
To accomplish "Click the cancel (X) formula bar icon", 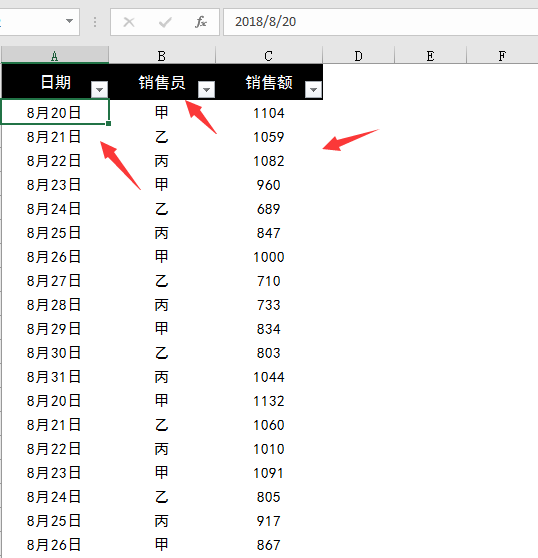I will 129,22.
